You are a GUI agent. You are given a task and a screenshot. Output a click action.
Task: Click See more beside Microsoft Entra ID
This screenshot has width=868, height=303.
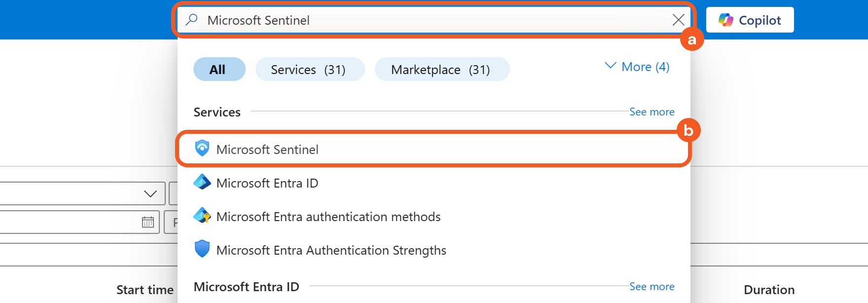(651, 287)
